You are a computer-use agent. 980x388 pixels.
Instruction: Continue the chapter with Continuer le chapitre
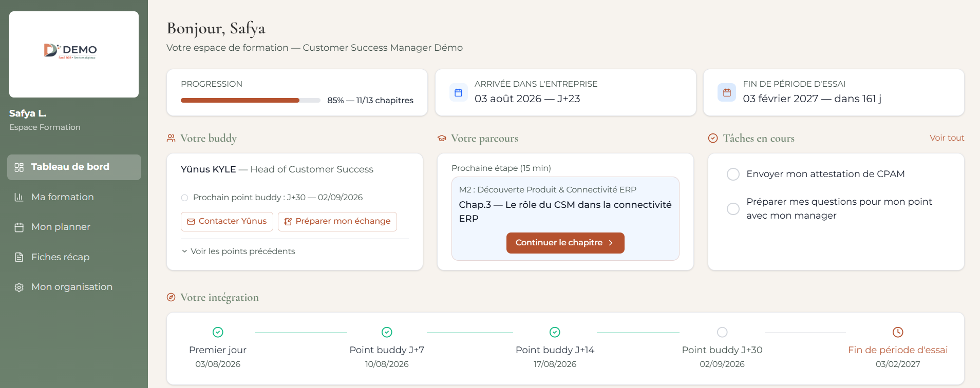click(x=565, y=243)
